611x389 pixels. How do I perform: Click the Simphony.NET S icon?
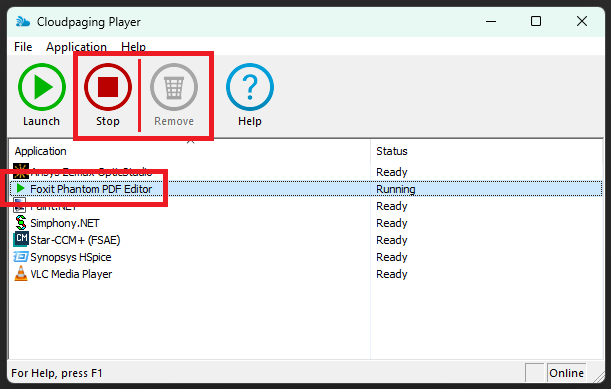(x=21, y=223)
